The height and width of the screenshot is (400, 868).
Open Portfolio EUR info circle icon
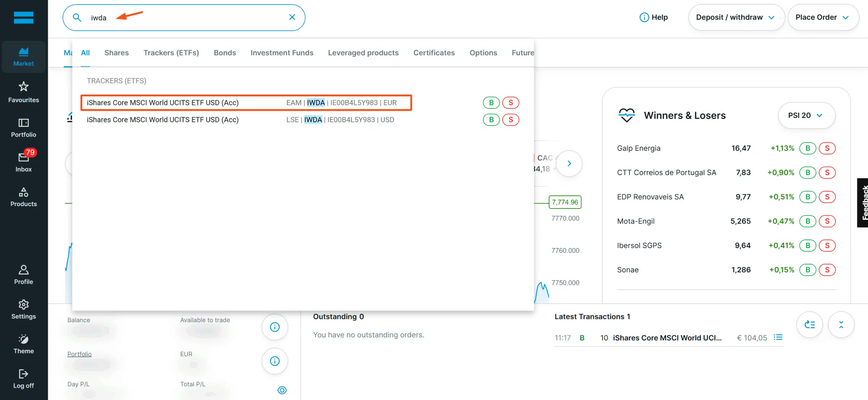[x=275, y=361]
